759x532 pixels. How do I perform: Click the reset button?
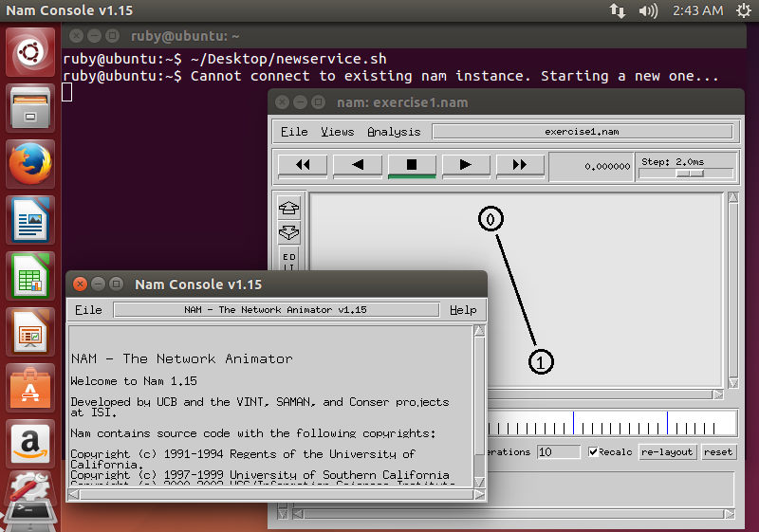[x=718, y=452]
